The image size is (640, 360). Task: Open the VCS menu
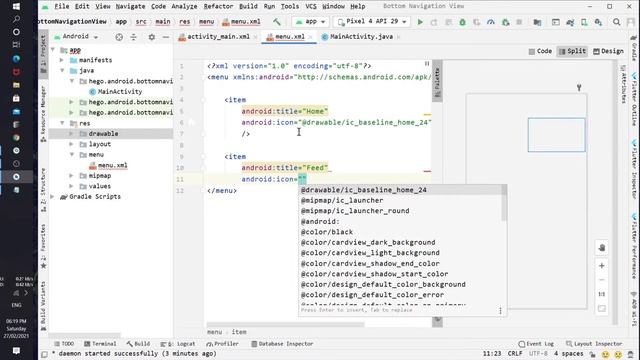pos(311,7)
